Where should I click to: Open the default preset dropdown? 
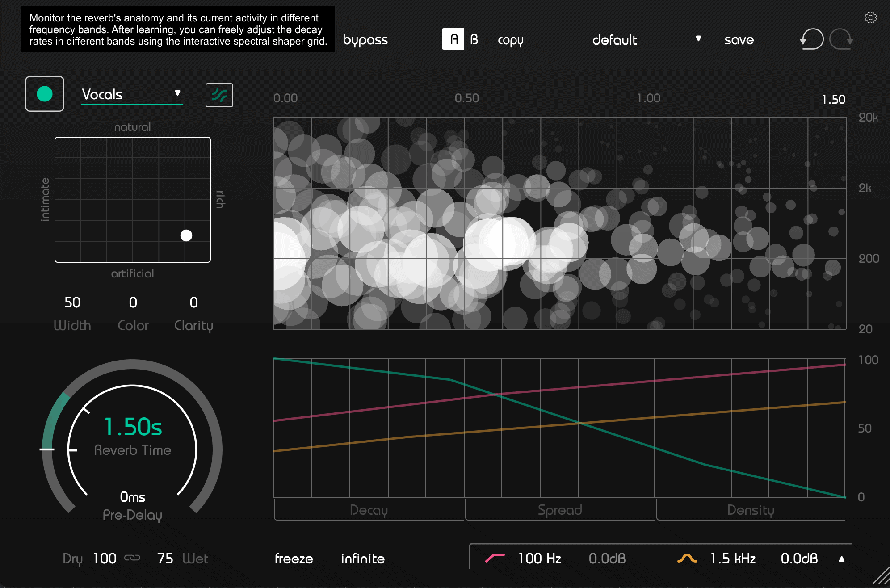647,40
